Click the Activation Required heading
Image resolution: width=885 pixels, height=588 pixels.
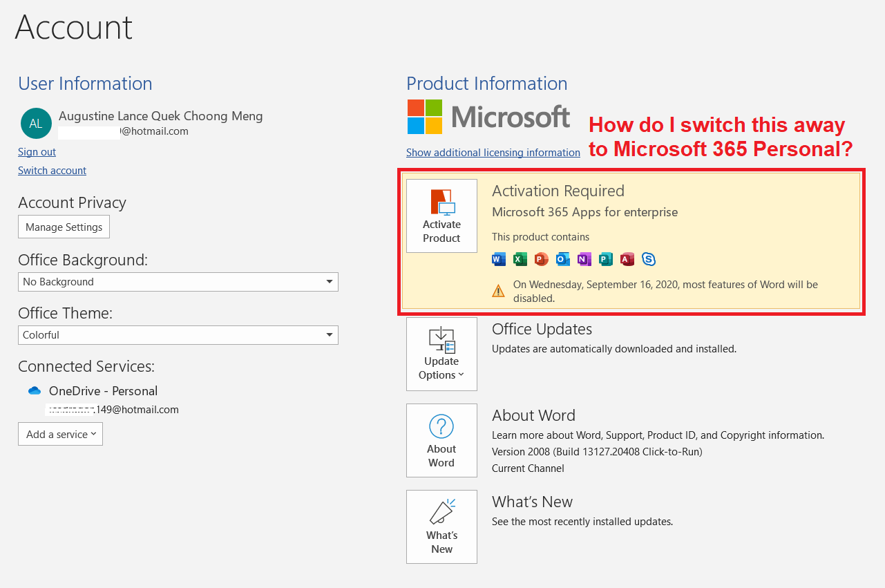558,191
